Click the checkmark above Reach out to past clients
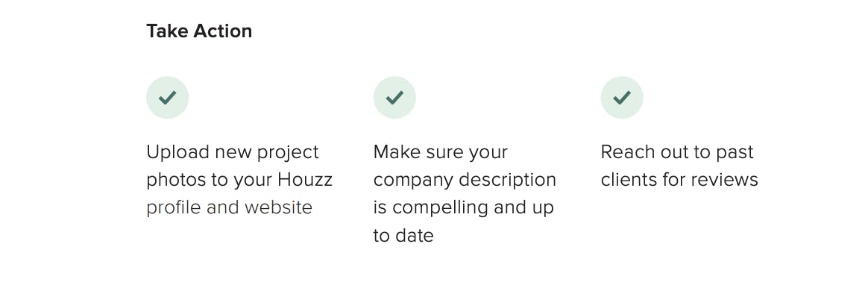Screen dimensions: 868x285 622,98
